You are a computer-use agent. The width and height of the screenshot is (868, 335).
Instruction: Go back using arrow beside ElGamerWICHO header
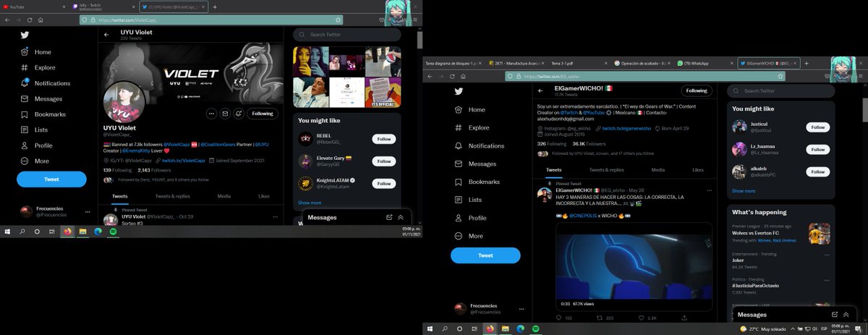pyautogui.click(x=540, y=91)
